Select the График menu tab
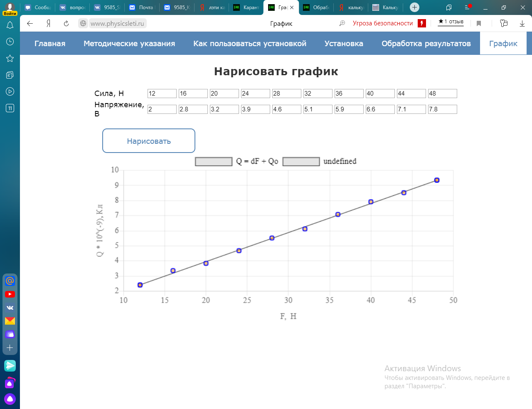This screenshot has width=532, height=409. click(503, 43)
